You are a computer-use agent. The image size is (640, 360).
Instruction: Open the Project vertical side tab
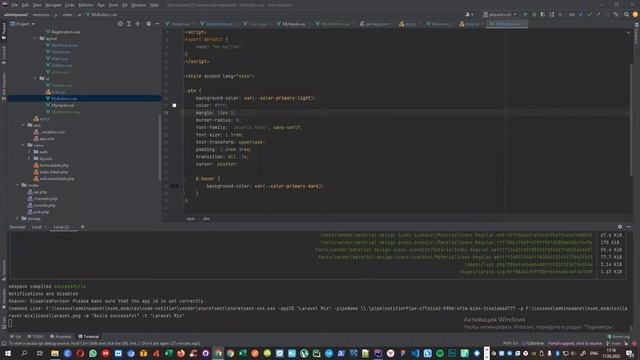click(x=4, y=31)
